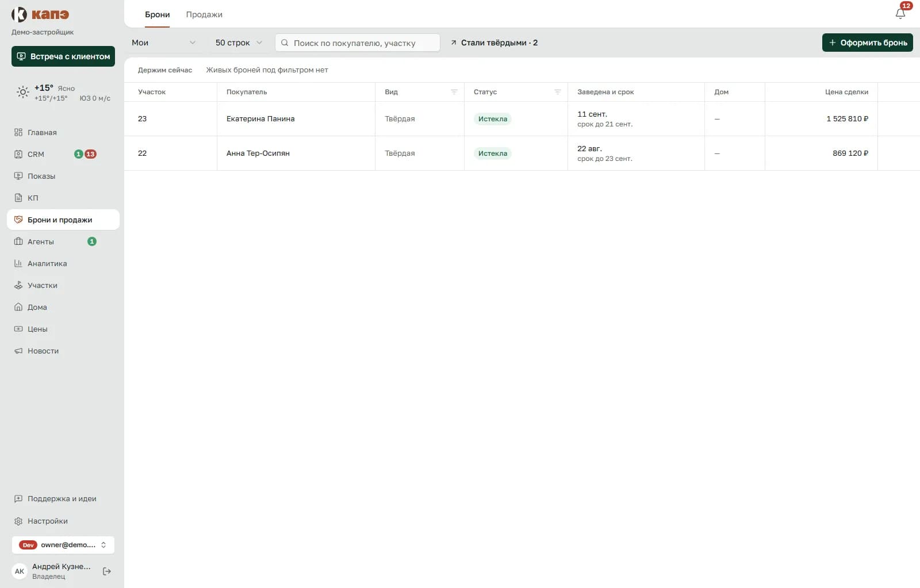920x588 pixels.
Task: Switch to the Брони tab
Action: point(158,14)
